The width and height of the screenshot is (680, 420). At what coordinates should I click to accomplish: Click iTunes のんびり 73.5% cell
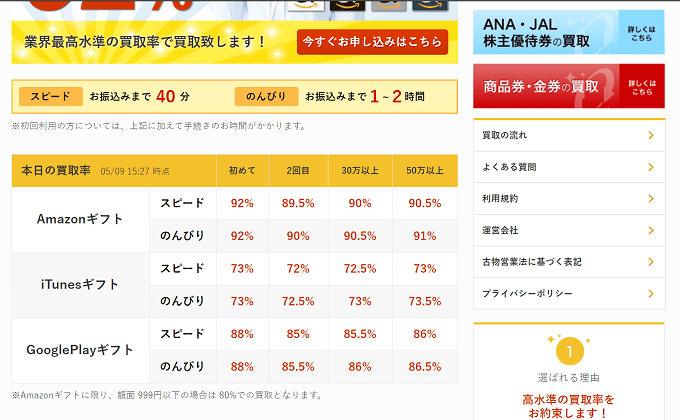(x=425, y=301)
